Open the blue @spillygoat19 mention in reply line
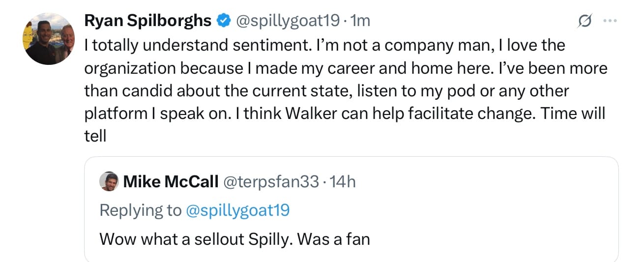The image size is (644, 262). coord(238,210)
